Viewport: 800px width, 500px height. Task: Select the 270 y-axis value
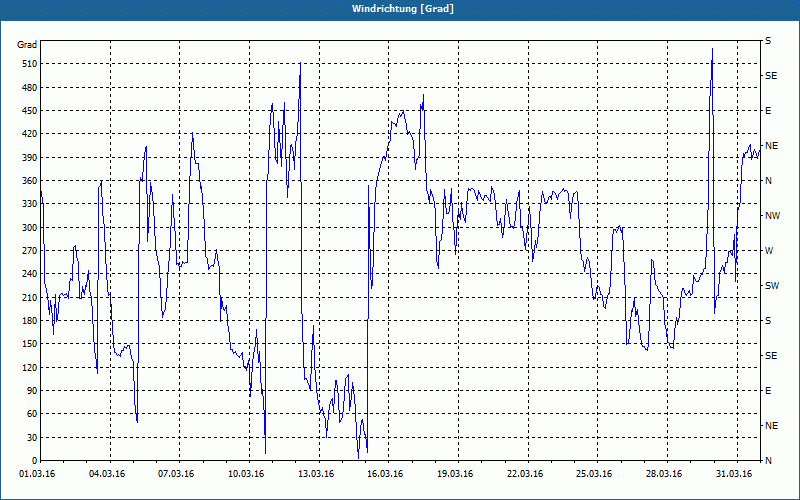click(x=30, y=251)
